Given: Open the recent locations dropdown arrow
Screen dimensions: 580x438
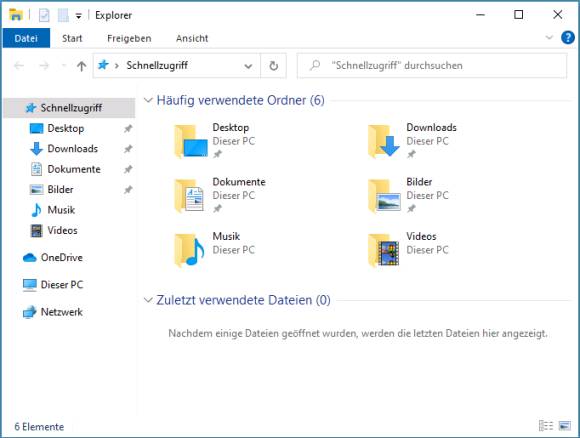Looking at the screenshot, I should point(64,66).
